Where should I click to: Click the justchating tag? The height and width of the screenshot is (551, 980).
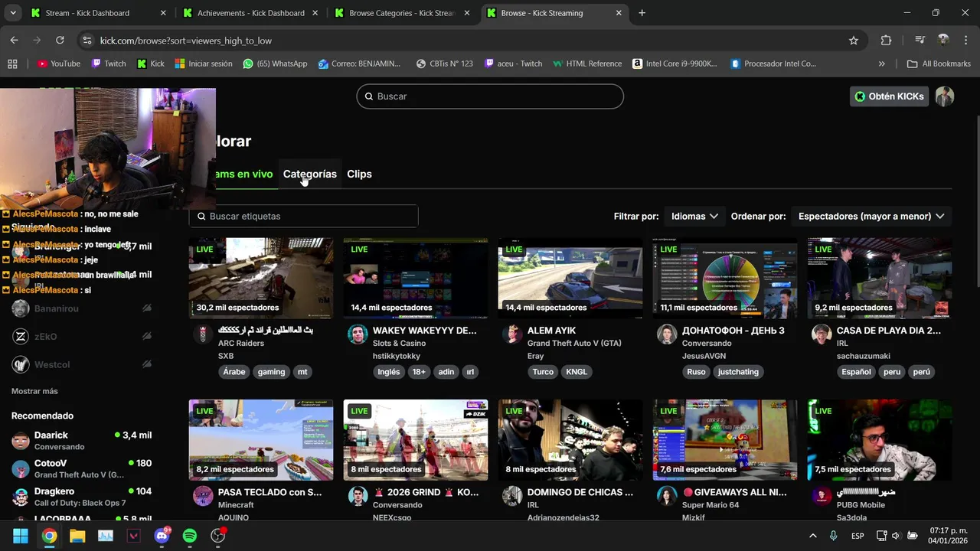pos(738,372)
